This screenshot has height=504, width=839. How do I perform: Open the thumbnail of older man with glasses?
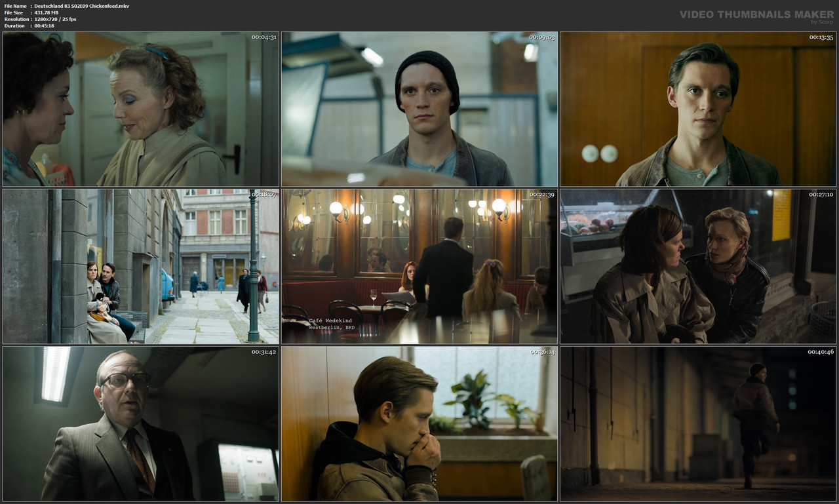tap(141, 423)
